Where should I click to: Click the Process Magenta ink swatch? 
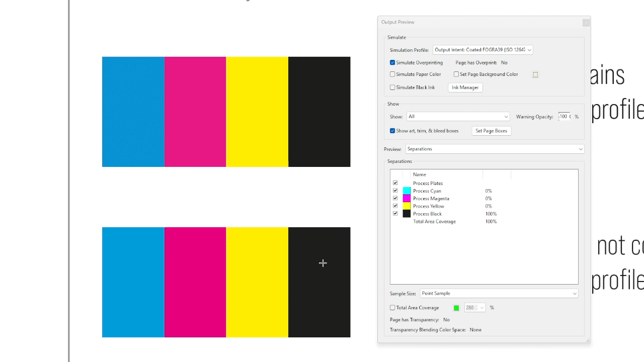tap(406, 198)
